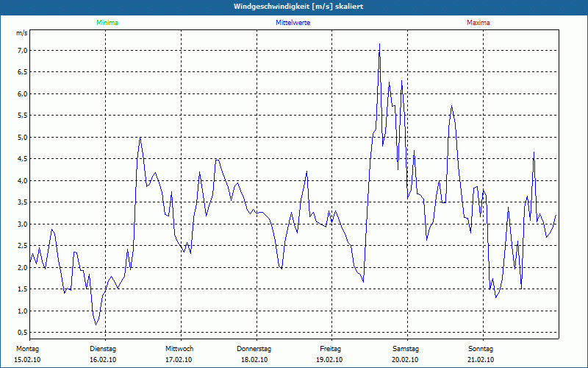Select the 3,0 y-axis value
This screenshot has height=368, width=588.
[23, 224]
